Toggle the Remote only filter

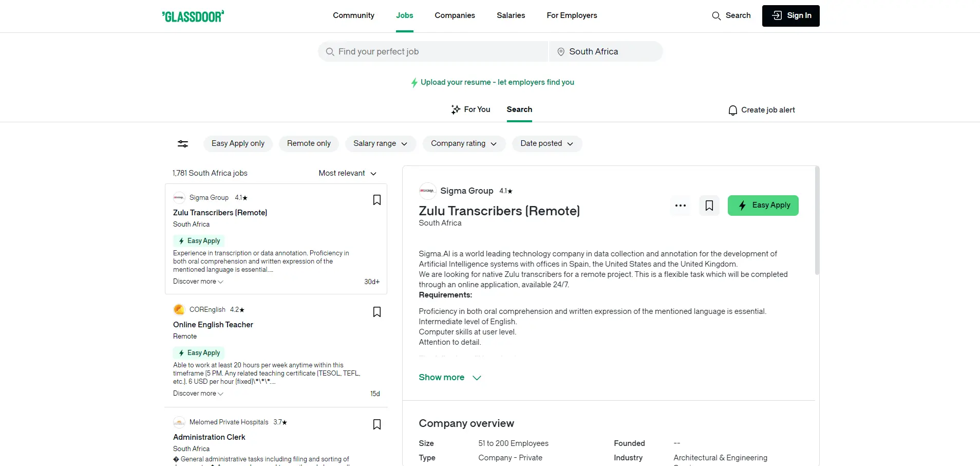[x=309, y=143]
